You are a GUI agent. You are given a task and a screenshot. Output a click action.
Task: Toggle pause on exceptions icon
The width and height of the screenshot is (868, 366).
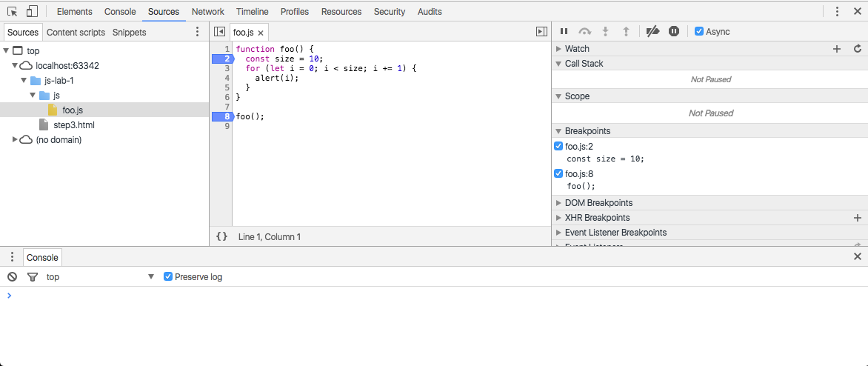point(674,31)
